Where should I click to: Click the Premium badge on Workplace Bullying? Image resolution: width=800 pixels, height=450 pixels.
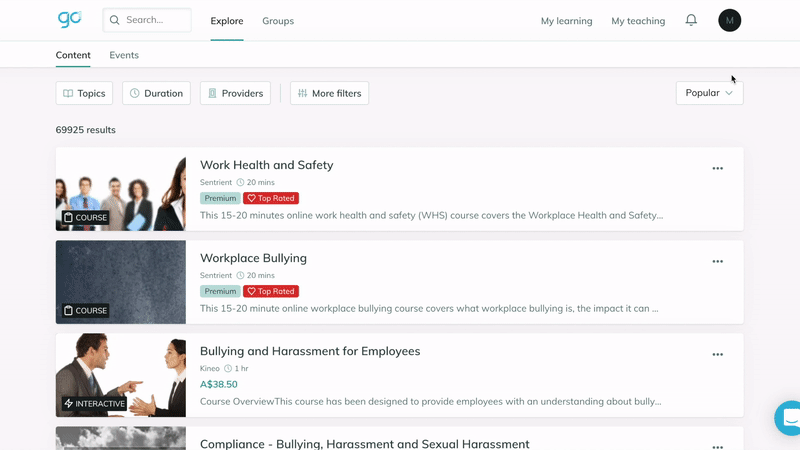click(x=220, y=291)
